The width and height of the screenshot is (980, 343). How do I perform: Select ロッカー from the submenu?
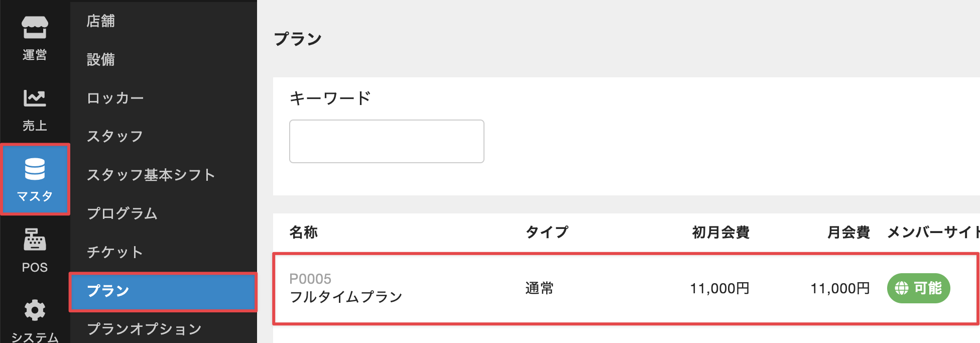point(115,98)
